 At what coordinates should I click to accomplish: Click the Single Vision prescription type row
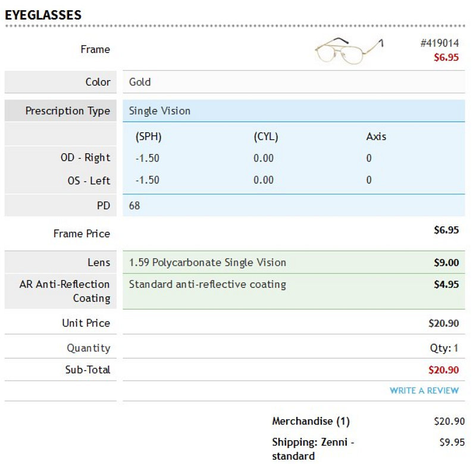point(293,111)
